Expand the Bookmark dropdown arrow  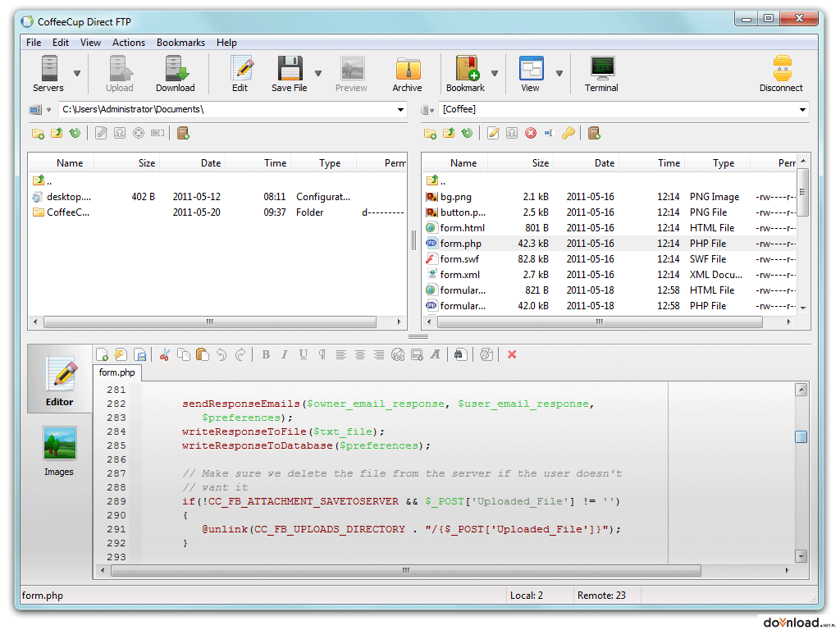(x=495, y=73)
